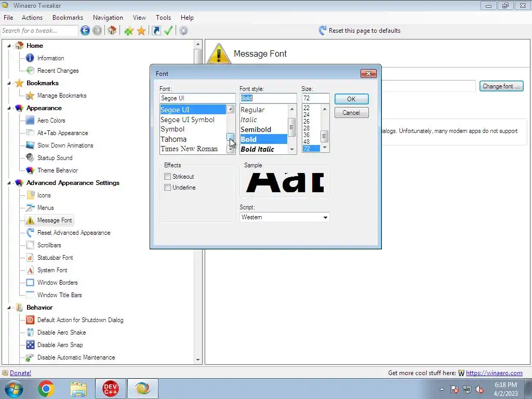
Task: Click the Statusbar Font icon
Action: pos(30,258)
